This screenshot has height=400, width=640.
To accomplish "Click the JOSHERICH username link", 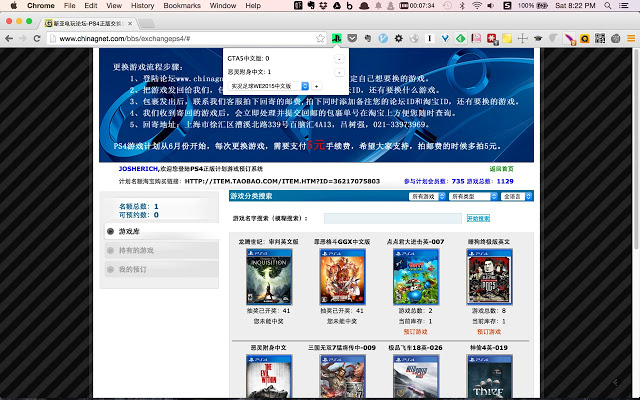I will coord(138,169).
